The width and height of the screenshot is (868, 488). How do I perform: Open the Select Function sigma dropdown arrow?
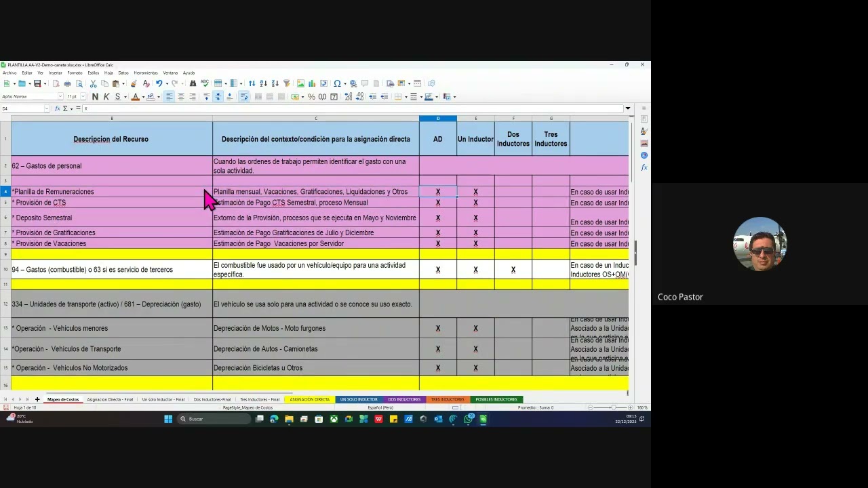(x=71, y=108)
